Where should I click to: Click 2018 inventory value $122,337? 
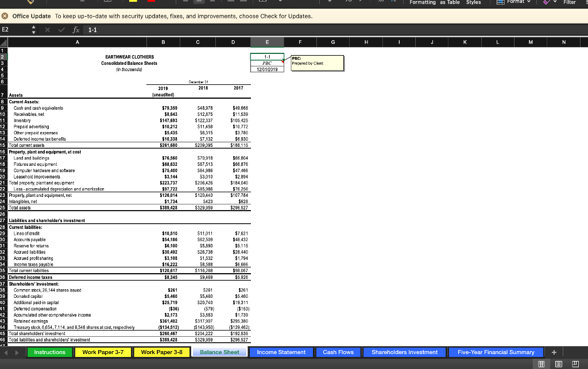click(204, 121)
